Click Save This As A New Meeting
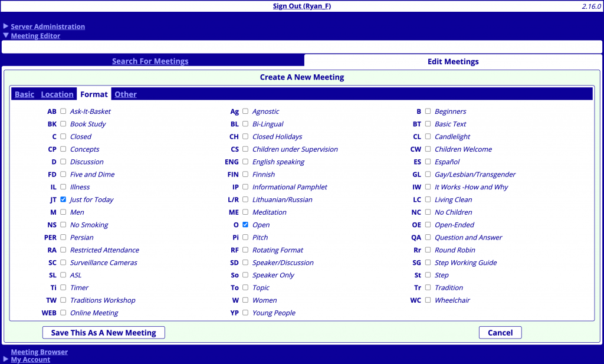Screen dimensions: 604x364 [104, 333]
